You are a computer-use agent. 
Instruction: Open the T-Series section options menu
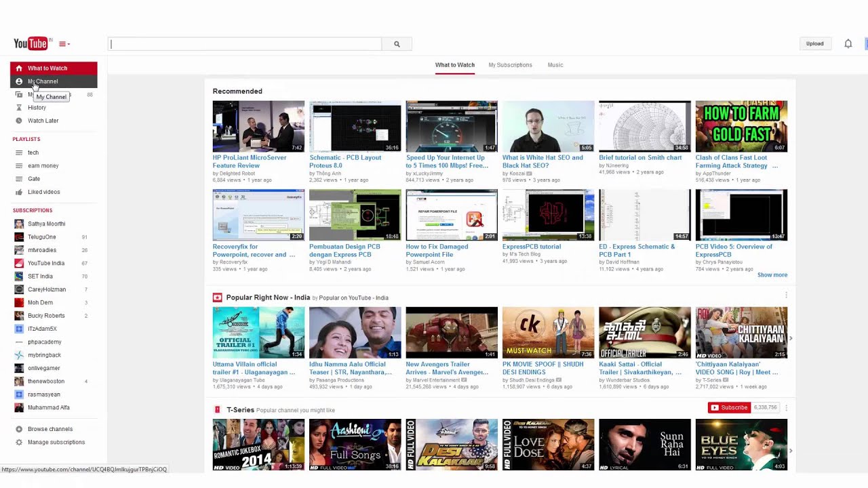[786, 407]
